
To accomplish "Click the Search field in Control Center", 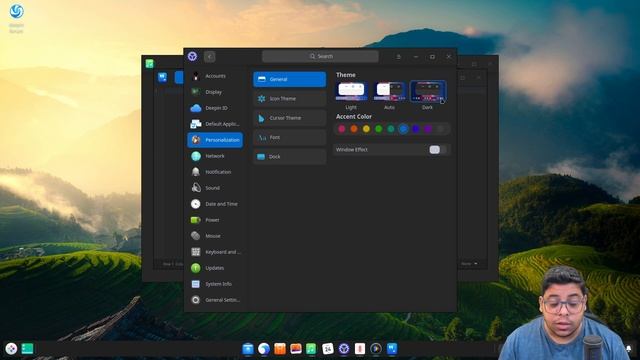I will tap(320, 56).
